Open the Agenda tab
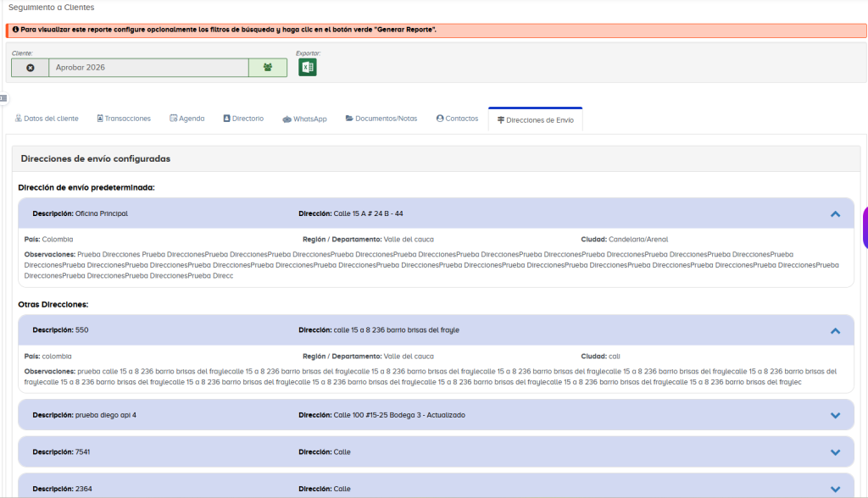Viewport: 868px width, 498px height. [x=187, y=119]
